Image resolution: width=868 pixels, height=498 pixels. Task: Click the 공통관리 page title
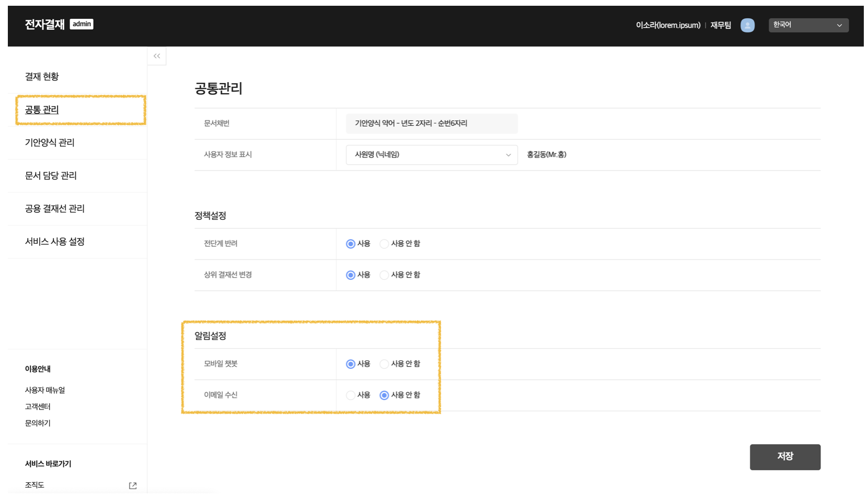tap(219, 88)
